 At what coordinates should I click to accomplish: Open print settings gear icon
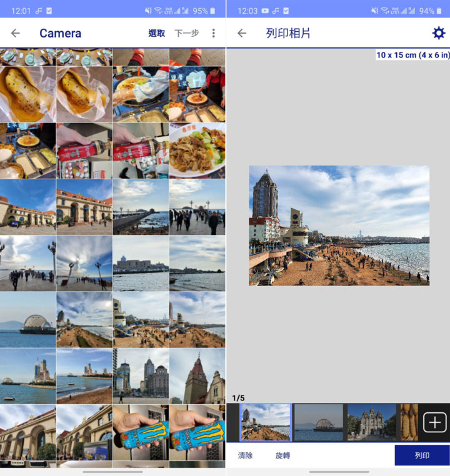point(439,33)
